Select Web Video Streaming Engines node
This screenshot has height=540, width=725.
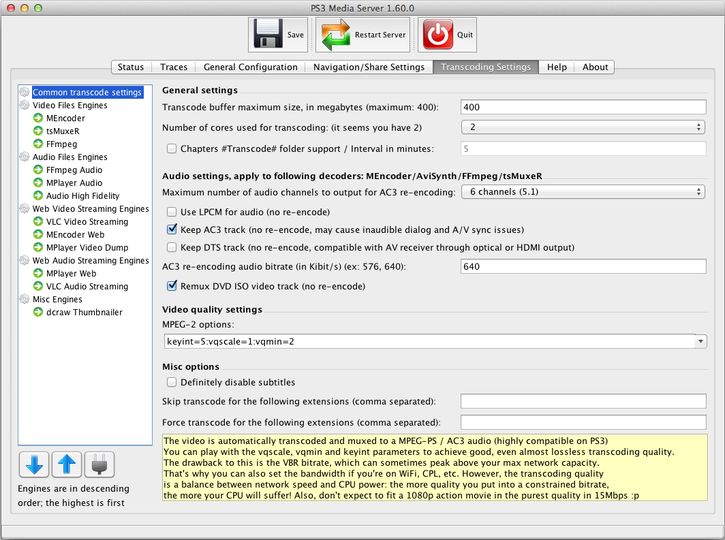(x=91, y=209)
